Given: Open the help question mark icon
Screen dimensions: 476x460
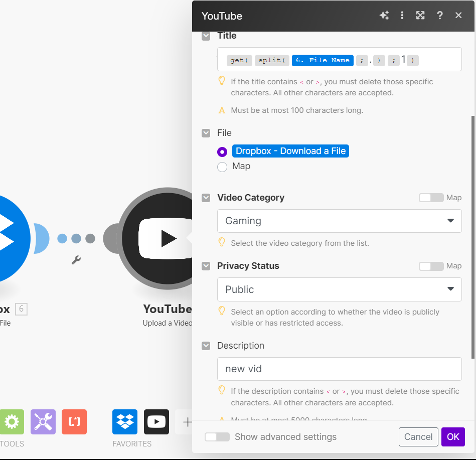Looking at the screenshot, I should pyautogui.click(x=439, y=15).
